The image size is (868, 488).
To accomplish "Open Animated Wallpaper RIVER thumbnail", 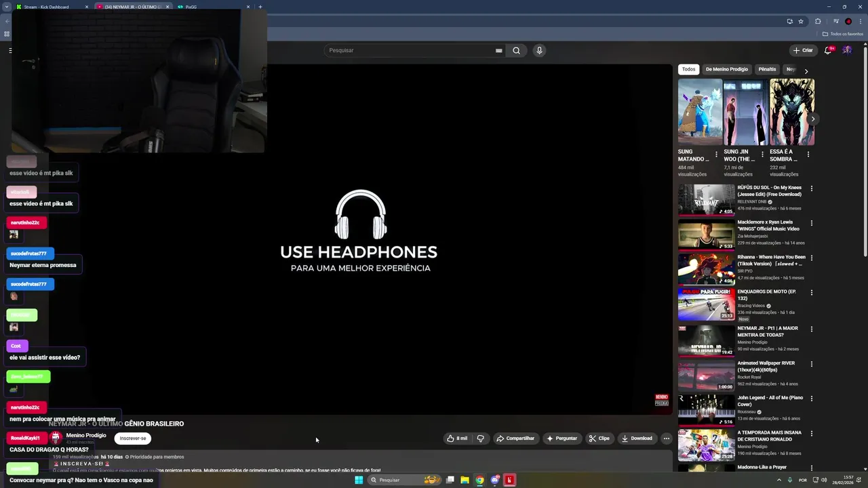I will [706, 375].
